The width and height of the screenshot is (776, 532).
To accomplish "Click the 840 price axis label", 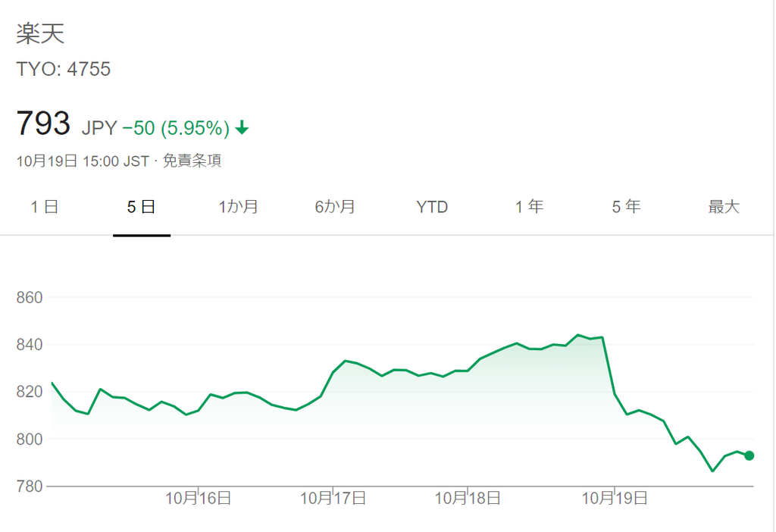I will [x=30, y=345].
